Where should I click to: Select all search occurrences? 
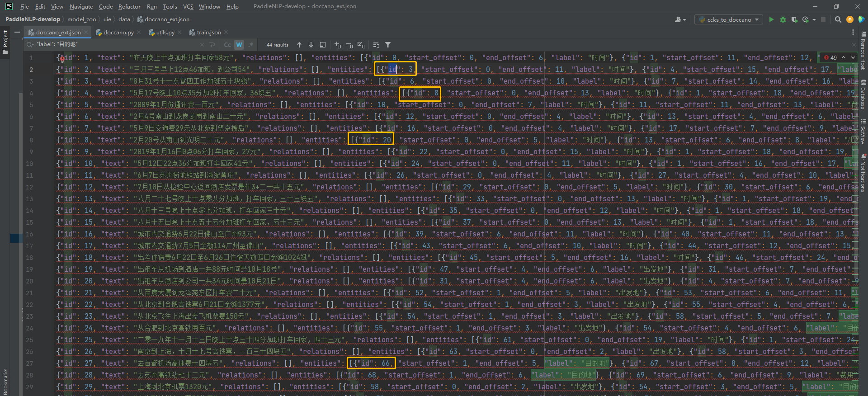361,45
